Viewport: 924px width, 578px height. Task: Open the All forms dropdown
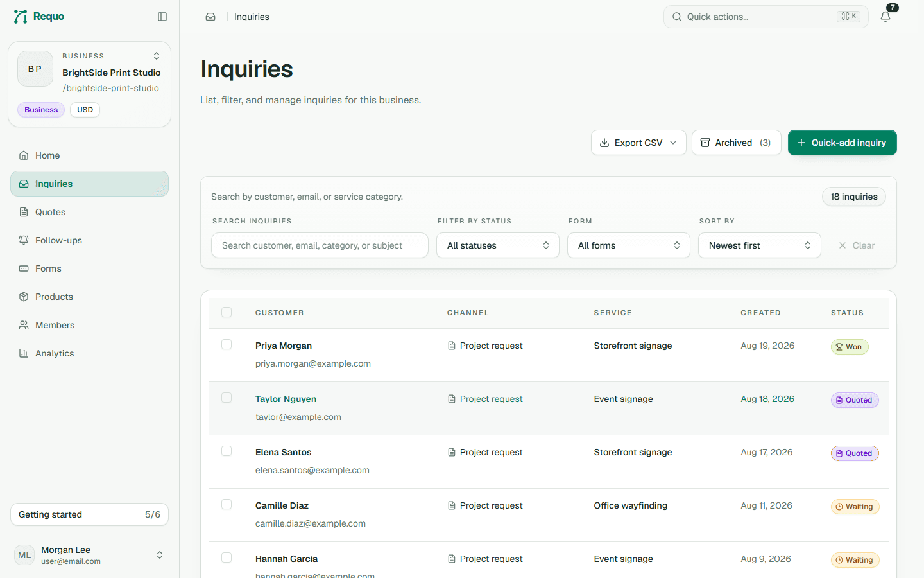tap(629, 245)
